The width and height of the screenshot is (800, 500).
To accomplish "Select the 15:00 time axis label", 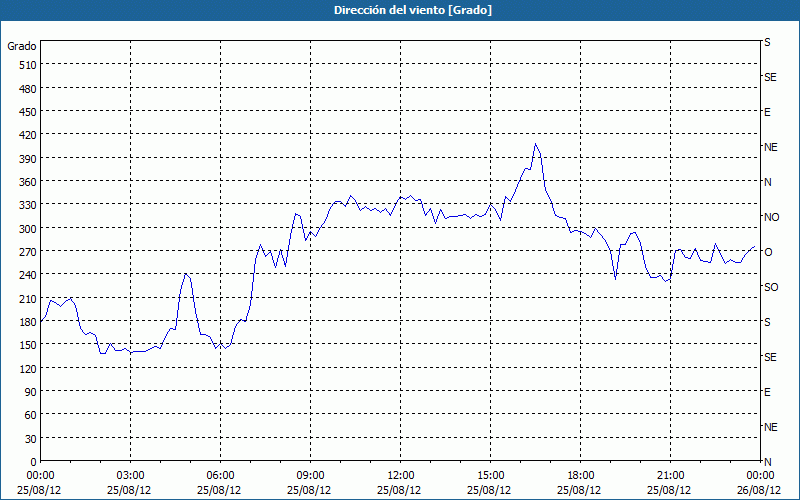I will pyautogui.click(x=490, y=476).
